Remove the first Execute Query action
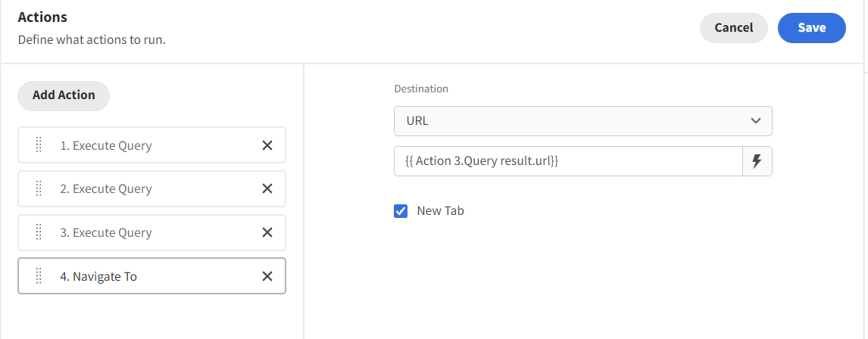 pyautogui.click(x=267, y=145)
